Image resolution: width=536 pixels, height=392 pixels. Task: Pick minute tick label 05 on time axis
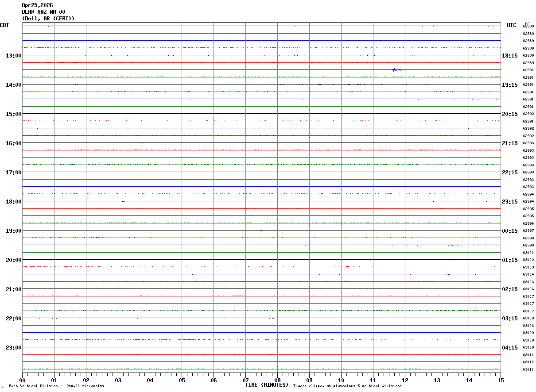(182, 380)
